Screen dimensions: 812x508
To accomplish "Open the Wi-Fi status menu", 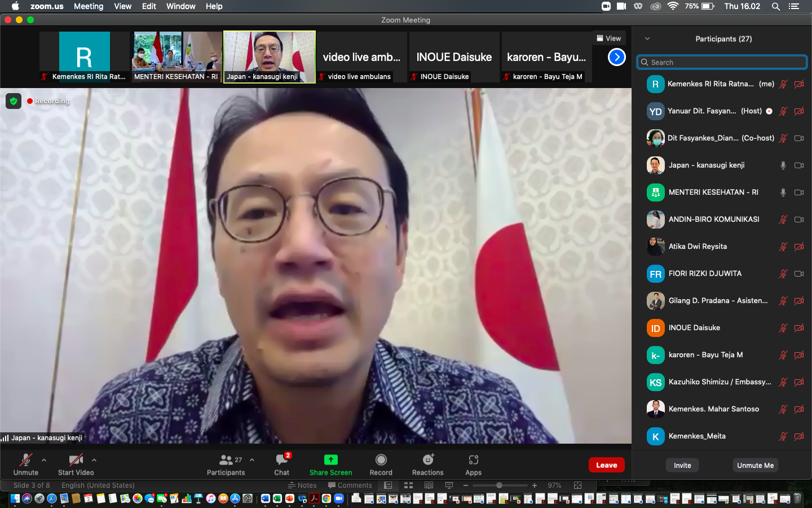I will pyautogui.click(x=673, y=6).
